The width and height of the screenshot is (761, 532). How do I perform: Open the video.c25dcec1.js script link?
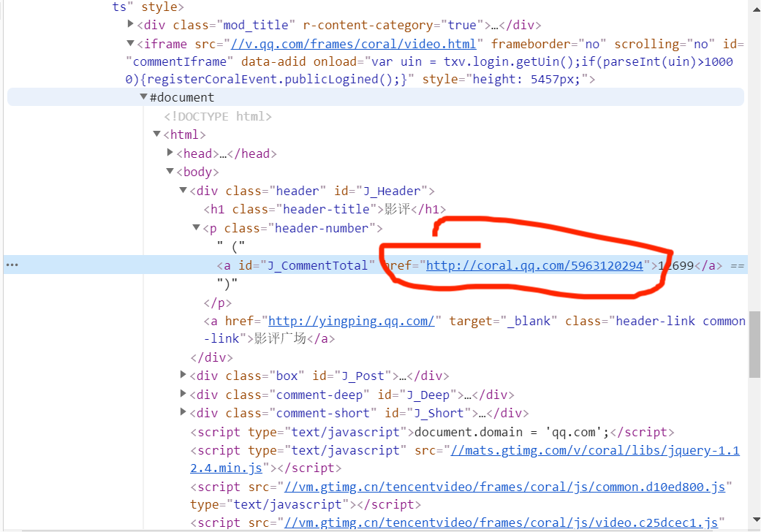tap(501, 522)
